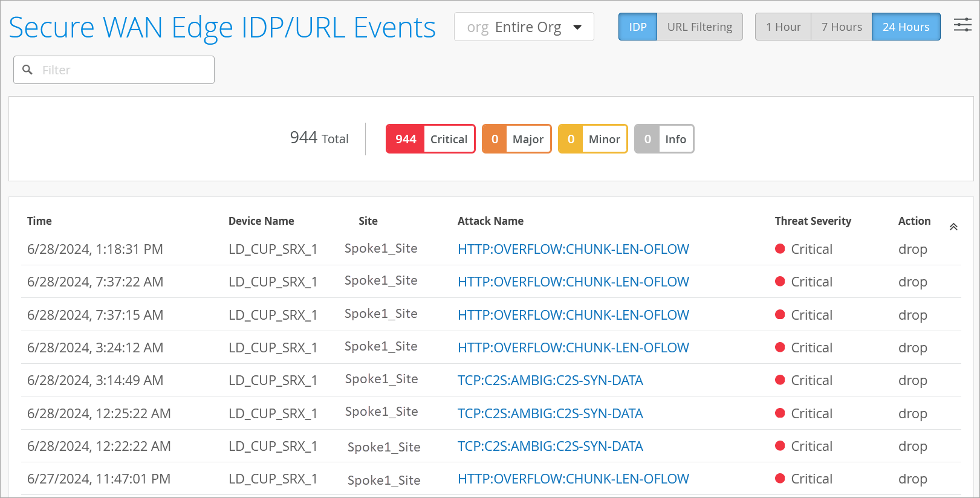Open attack link for 12:22:22 AM event
The image size is (980, 498).
pyautogui.click(x=550, y=446)
